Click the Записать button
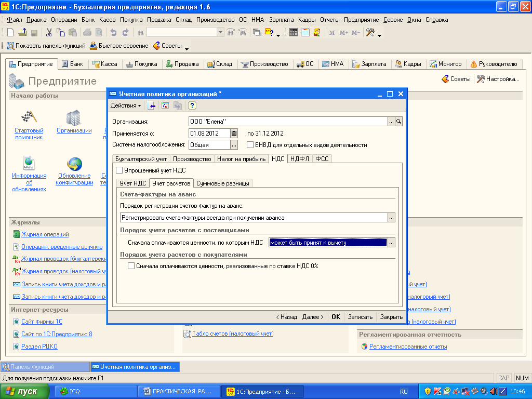The width and height of the screenshot is (532, 399). tap(361, 316)
